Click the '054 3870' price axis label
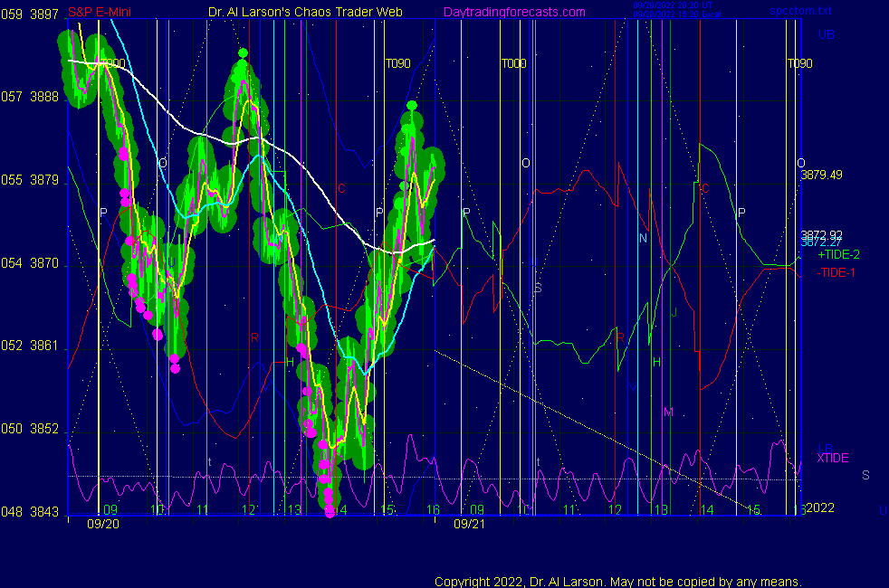 coord(30,263)
